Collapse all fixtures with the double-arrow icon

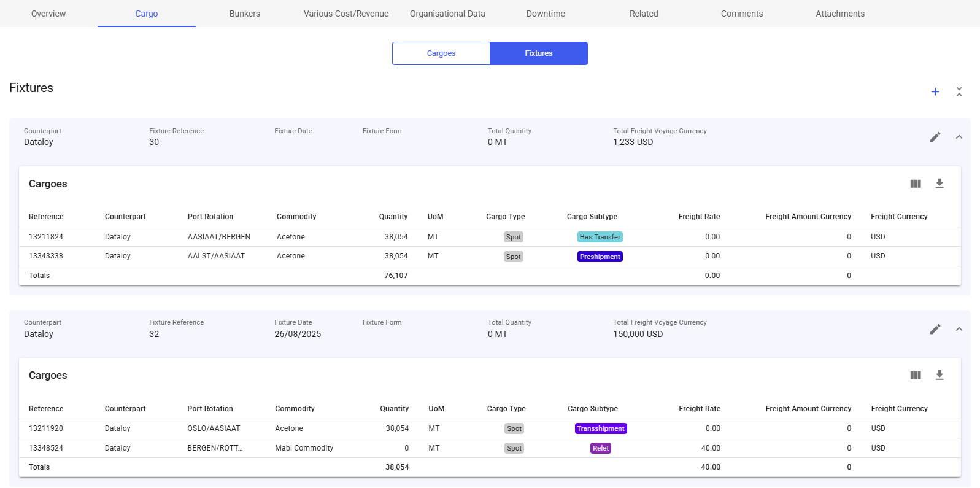959,91
